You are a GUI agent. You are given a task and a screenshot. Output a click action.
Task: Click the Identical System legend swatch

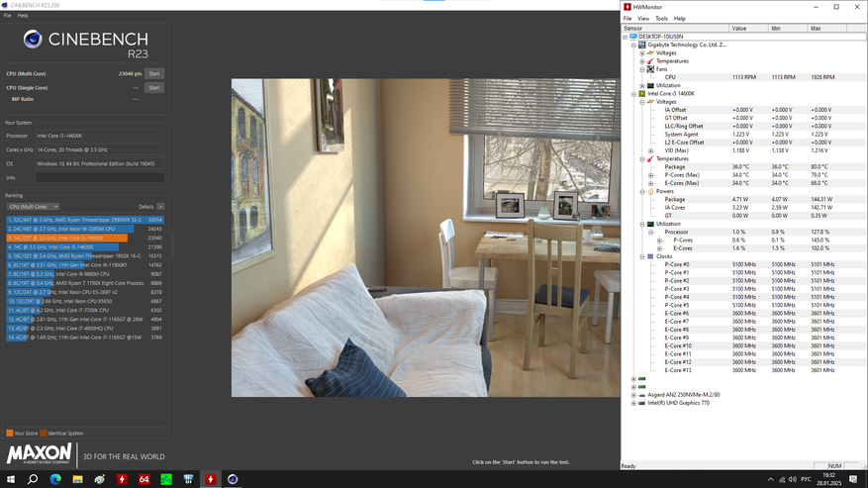click(44, 434)
